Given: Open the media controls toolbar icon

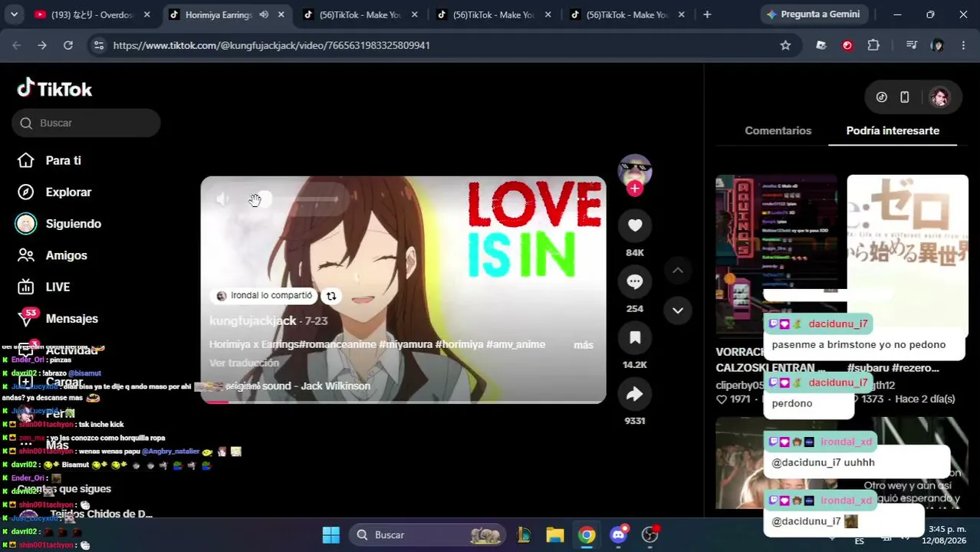Looking at the screenshot, I should (x=911, y=46).
